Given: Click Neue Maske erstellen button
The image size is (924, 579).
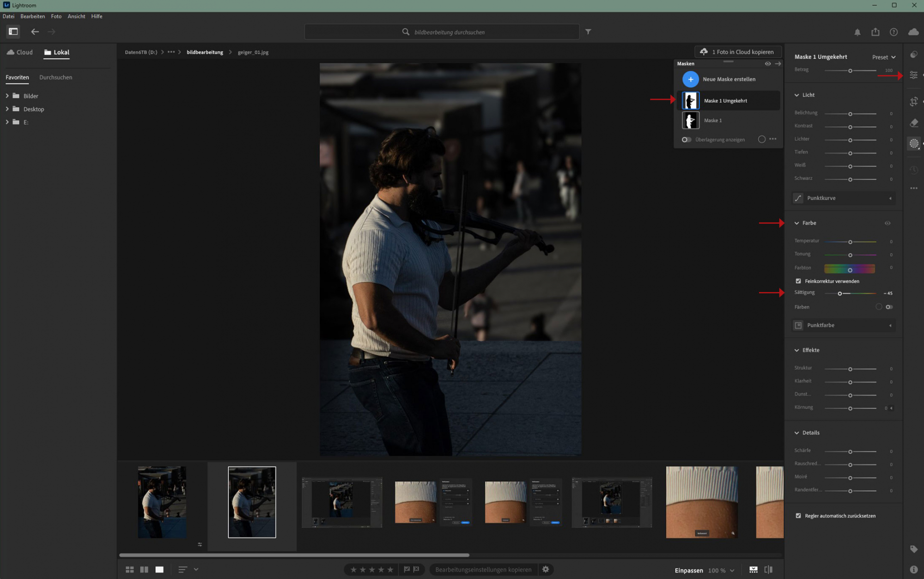Looking at the screenshot, I should [690, 79].
